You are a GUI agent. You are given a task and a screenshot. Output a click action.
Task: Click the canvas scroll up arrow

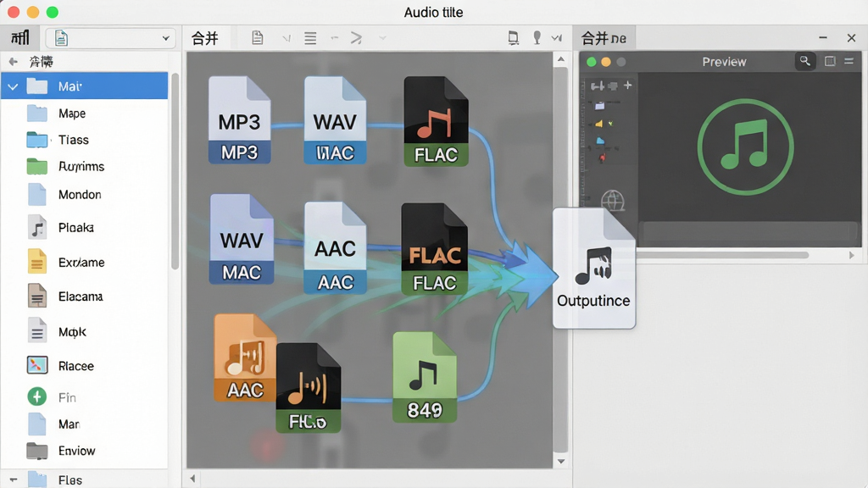(x=561, y=59)
